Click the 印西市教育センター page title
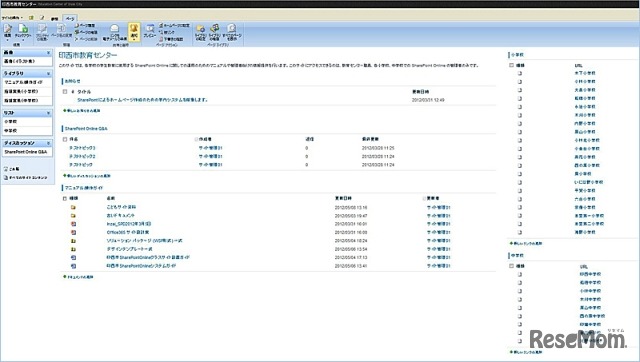This screenshot has height=362, width=640. point(88,55)
